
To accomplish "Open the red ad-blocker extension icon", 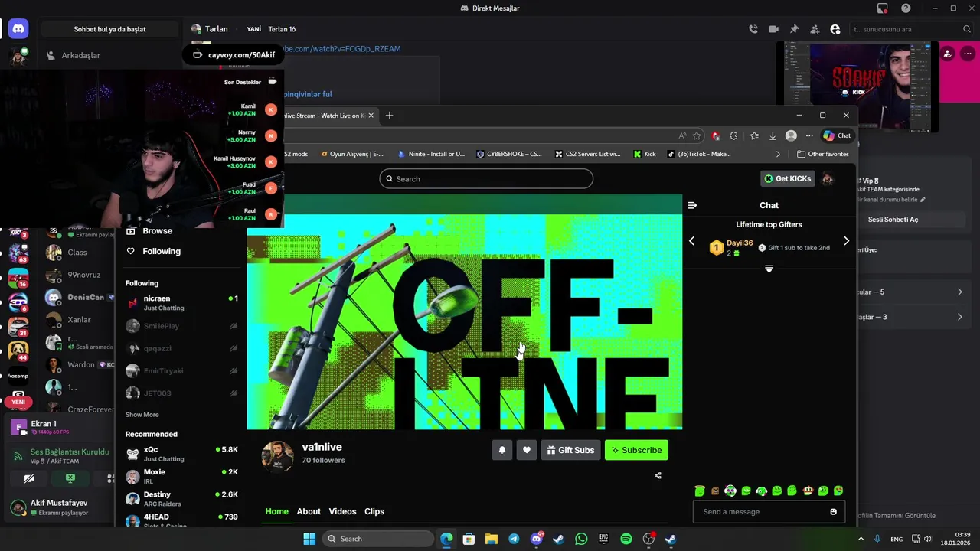I will (716, 135).
